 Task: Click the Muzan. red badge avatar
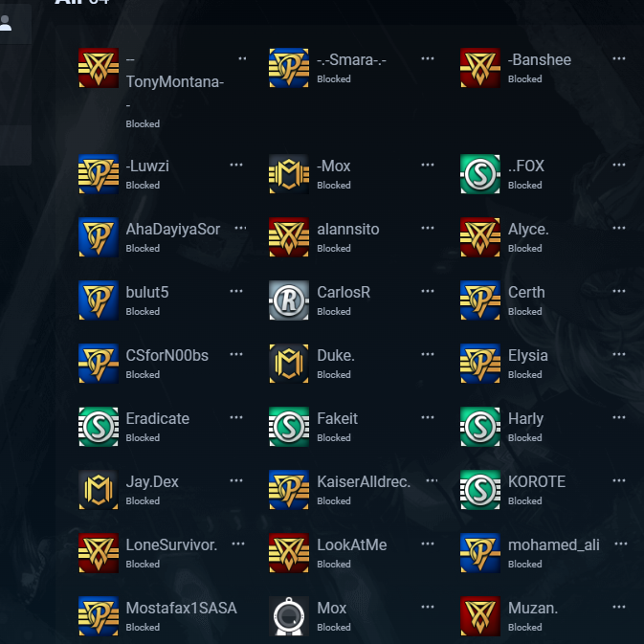(480, 616)
